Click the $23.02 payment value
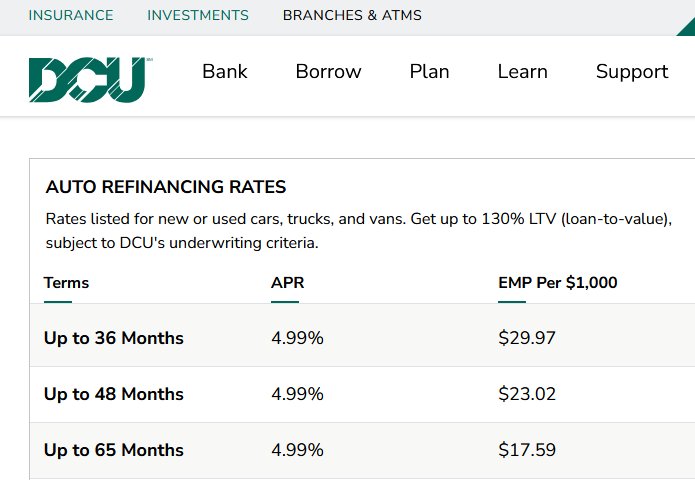The image size is (695, 480). pos(527,394)
